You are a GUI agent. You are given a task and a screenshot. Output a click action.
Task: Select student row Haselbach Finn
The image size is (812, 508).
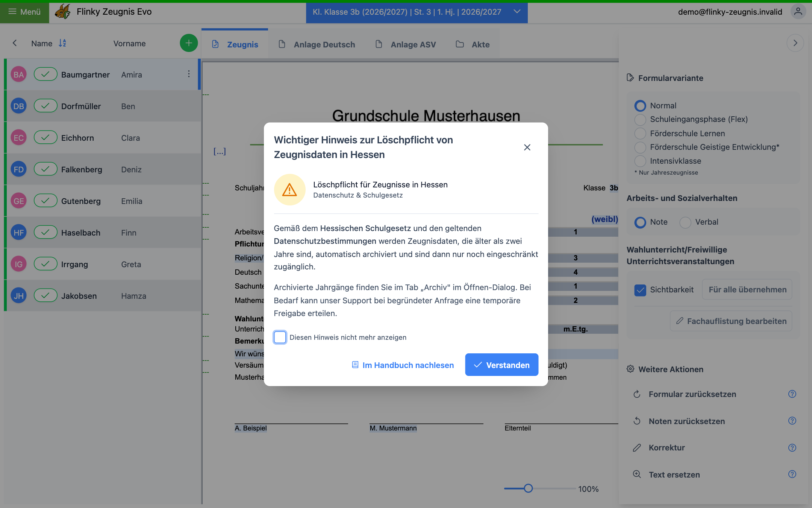point(103,233)
